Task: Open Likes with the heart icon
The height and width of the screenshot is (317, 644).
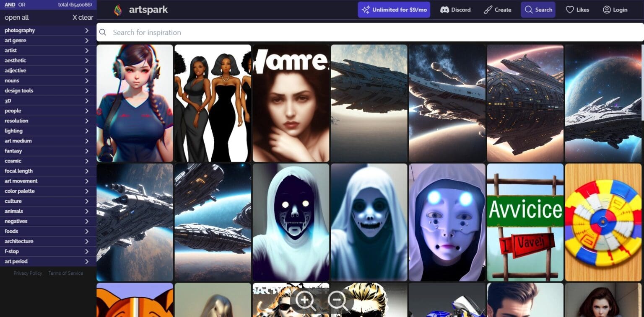Action: point(569,10)
